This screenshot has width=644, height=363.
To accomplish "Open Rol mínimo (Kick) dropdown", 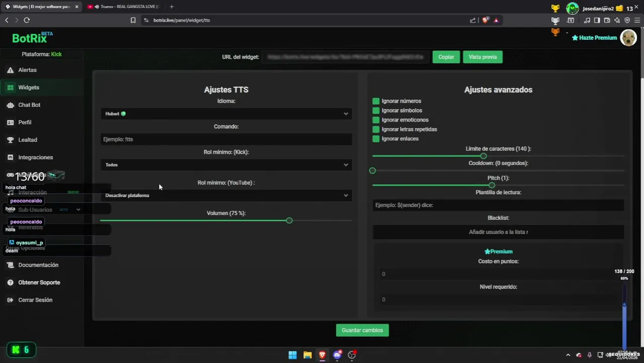I will [x=226, y=165].
